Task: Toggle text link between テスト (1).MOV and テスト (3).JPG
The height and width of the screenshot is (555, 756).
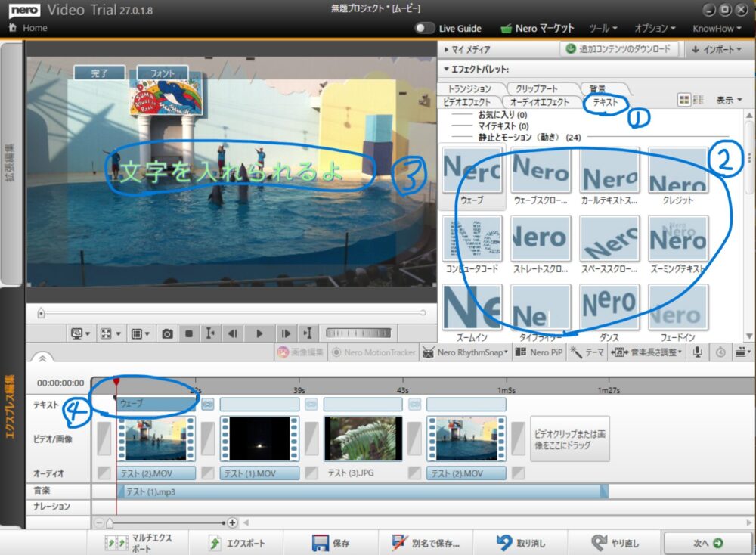Action: pos(311,404)
